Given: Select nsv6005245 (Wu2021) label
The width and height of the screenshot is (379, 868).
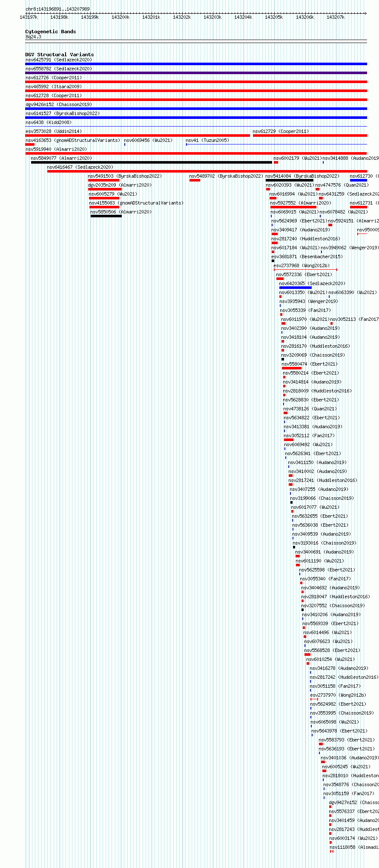Looking at the screenshot, I should pos(346,767).
